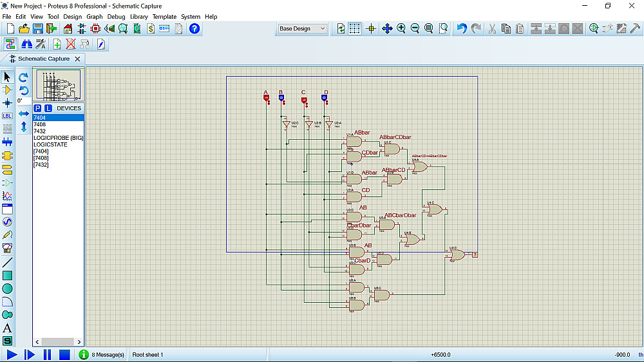Select the 2D text tool

tap(7, 328)
